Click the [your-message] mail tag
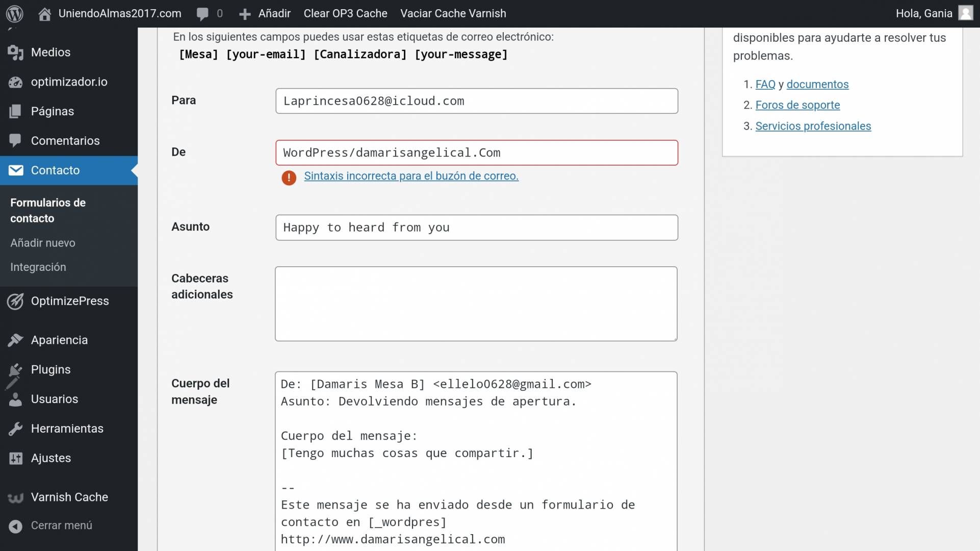 [x=461, y=55]
